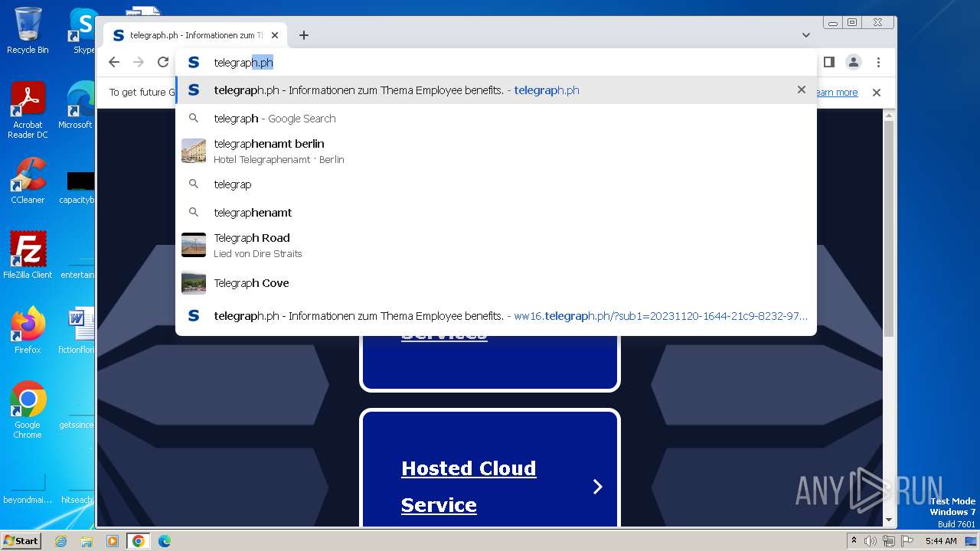Image resolution: width=980 pixels, height=551 pixels.
Task: Click the Hotel Telegraphenamt thumbnail
Action: 194,151
